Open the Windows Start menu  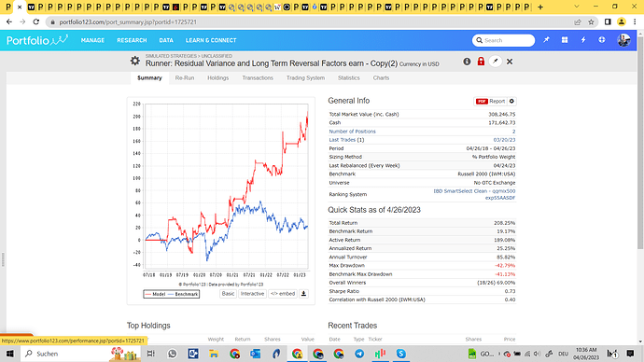click(10, 354)
